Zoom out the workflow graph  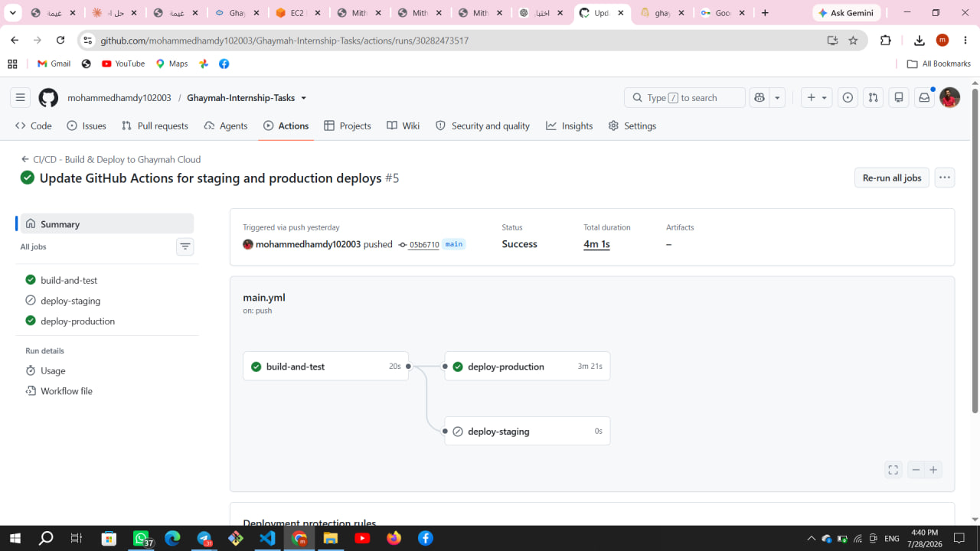916,470
